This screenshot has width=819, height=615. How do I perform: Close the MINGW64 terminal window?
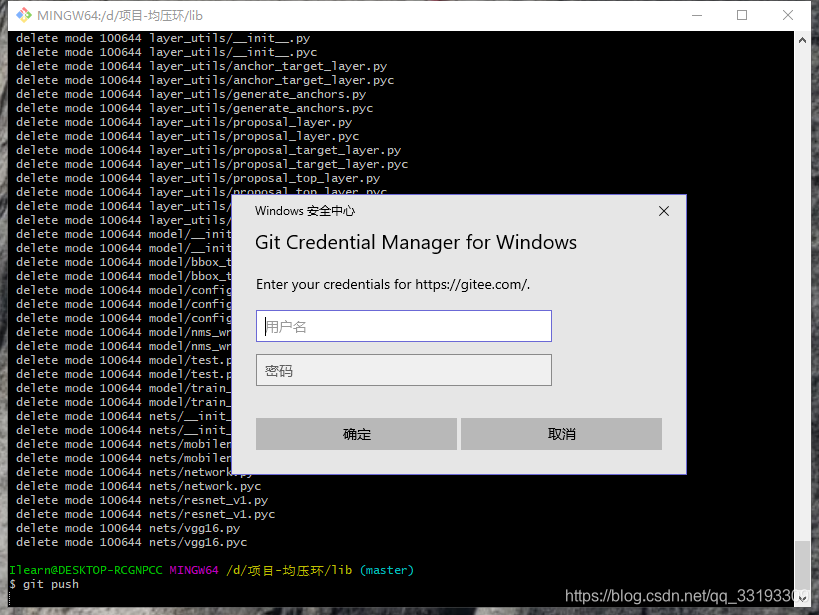click(x=788, y=15)
